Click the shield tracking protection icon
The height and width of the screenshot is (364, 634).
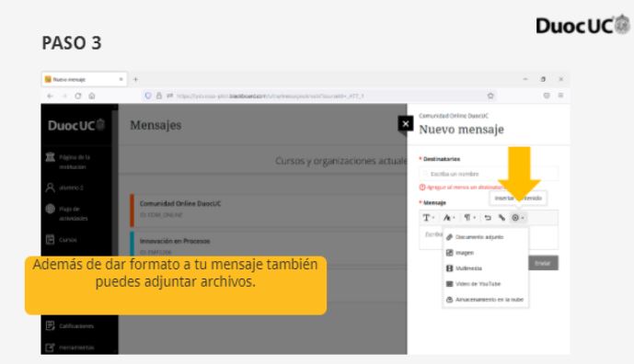click(148, 96)
